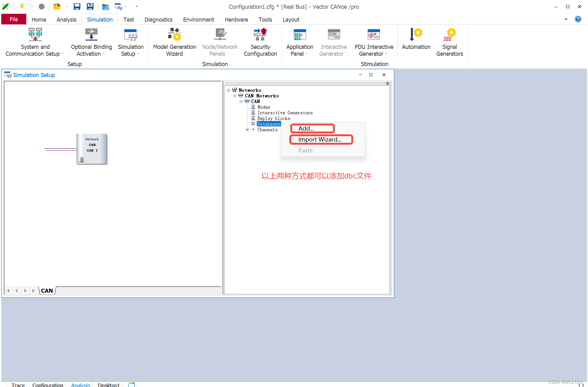Screen dimensions: 588x387
Task: Open the Application Panel dropdown arrow
Action: (307, 54)
